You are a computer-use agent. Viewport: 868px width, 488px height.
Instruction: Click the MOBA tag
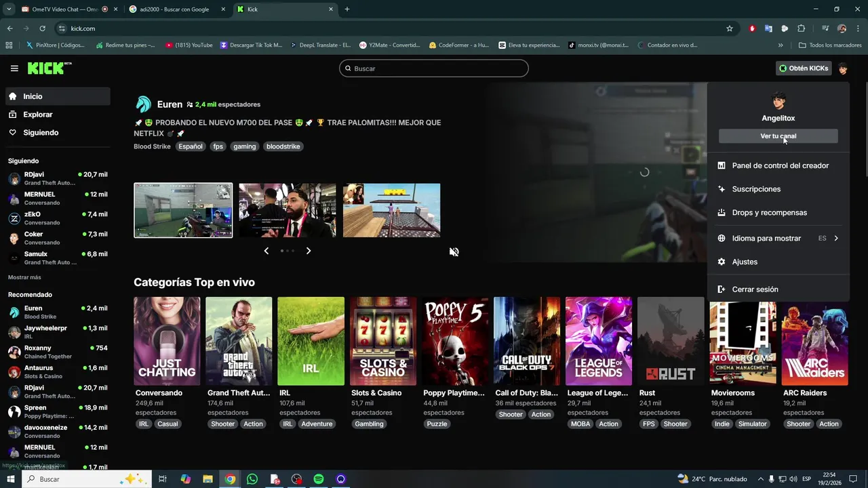580,424
